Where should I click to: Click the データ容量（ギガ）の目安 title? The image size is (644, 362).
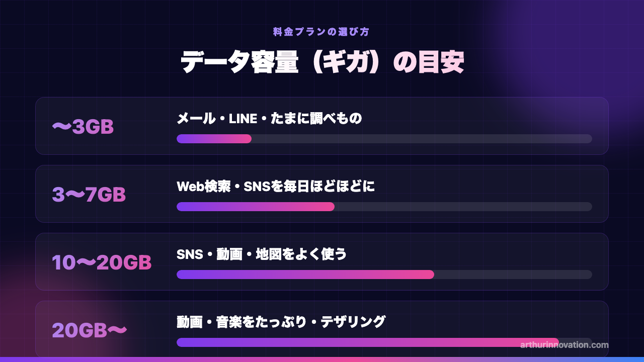pyautogui.click(x=322, y=63)
